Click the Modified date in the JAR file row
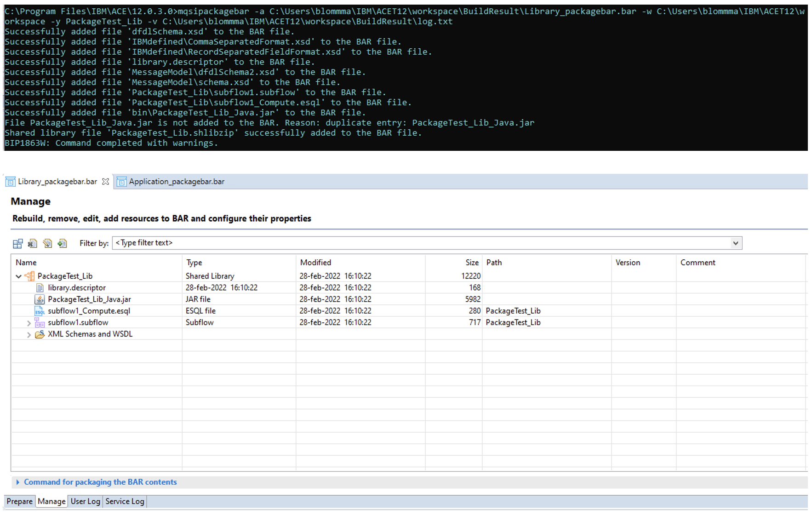The width and height of the screenshot is (812, 515). [335, 299]
